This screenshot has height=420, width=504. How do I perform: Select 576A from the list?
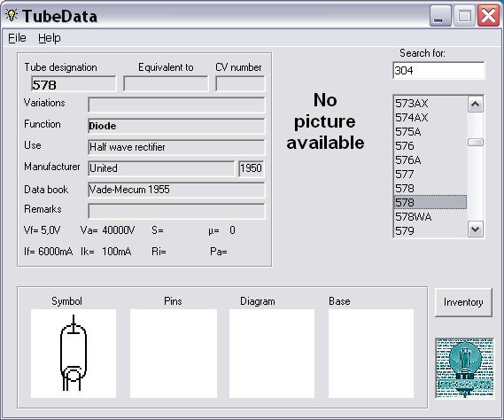[x=430, y=160]
